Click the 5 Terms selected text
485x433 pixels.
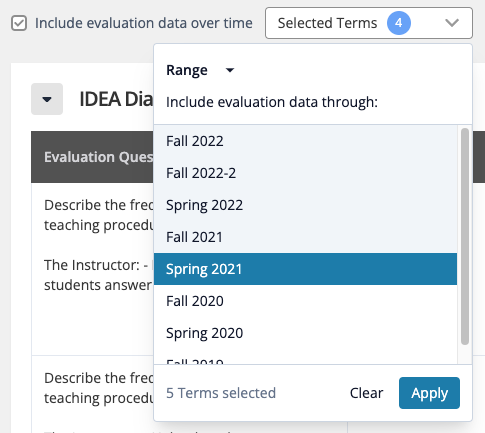click(x=221, y=393)
